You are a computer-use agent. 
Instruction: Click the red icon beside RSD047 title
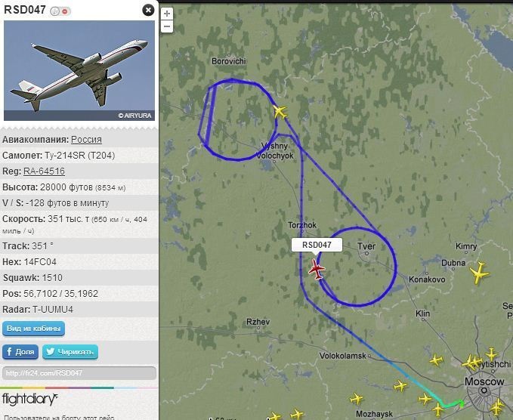(66, 11)
